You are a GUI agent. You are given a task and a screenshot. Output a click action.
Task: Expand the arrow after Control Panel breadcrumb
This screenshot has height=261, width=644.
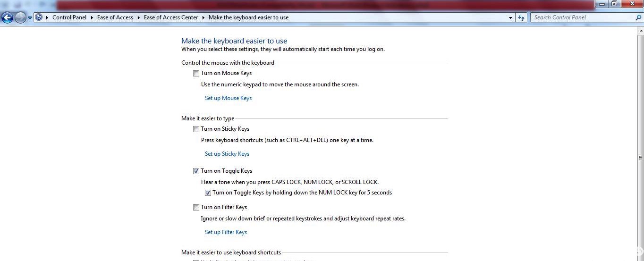[92, 17]
